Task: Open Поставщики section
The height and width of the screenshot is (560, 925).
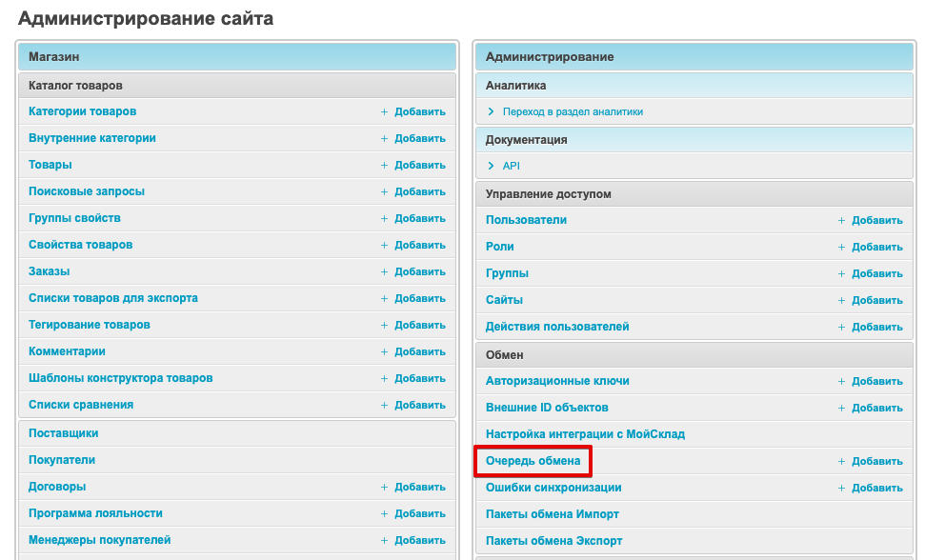Action: coord(63,433)
